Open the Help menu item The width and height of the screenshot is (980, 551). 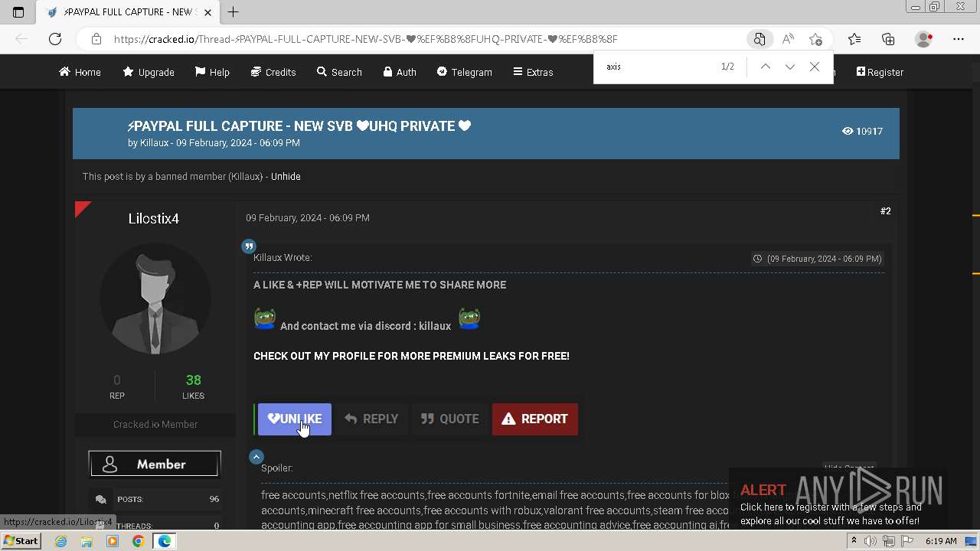212,72
